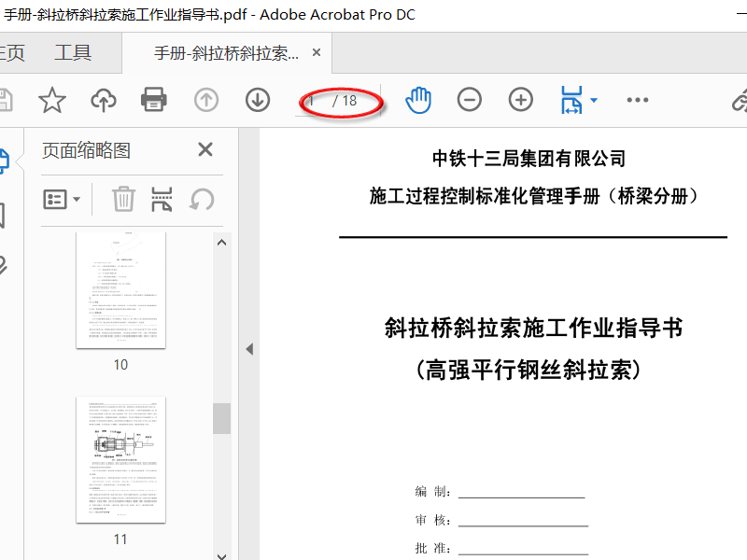
Task: Zoom out with the minus icon
Action: 470,100
